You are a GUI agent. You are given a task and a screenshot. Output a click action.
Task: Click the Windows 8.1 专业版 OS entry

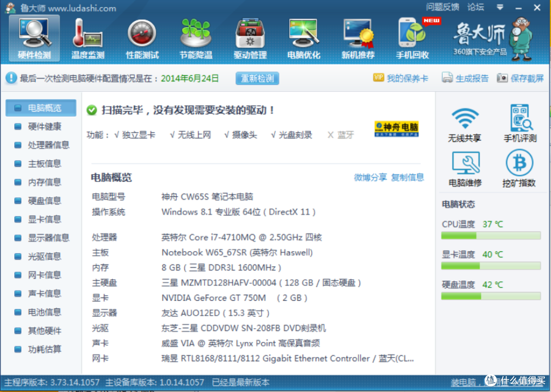pos(238,212)
